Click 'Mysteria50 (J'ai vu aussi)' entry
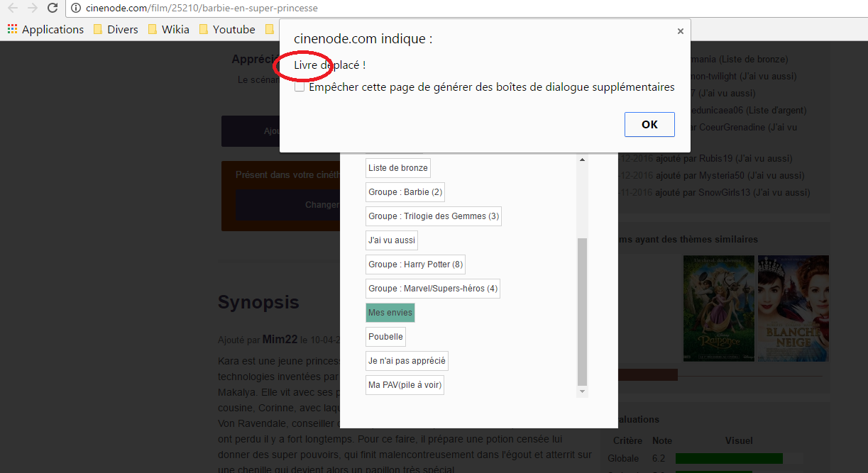This screenshot has width=868, height=473. pos(751,175)
